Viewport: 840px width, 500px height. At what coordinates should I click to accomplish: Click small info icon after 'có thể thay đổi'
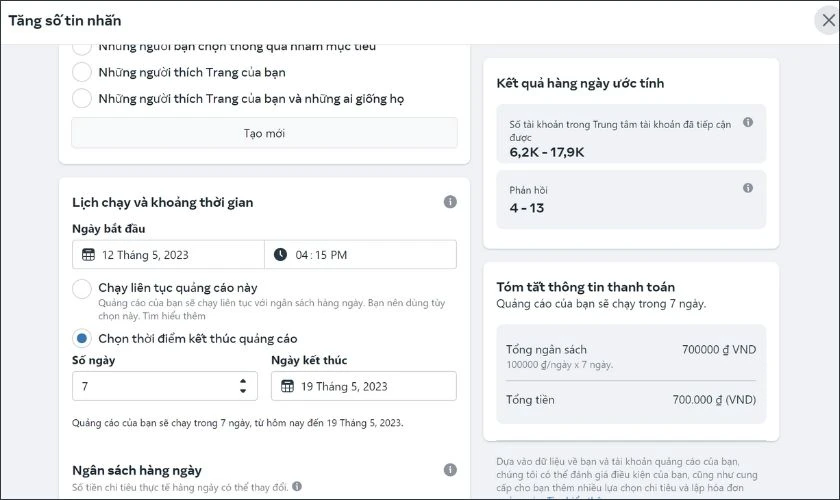tap(297, 486)
